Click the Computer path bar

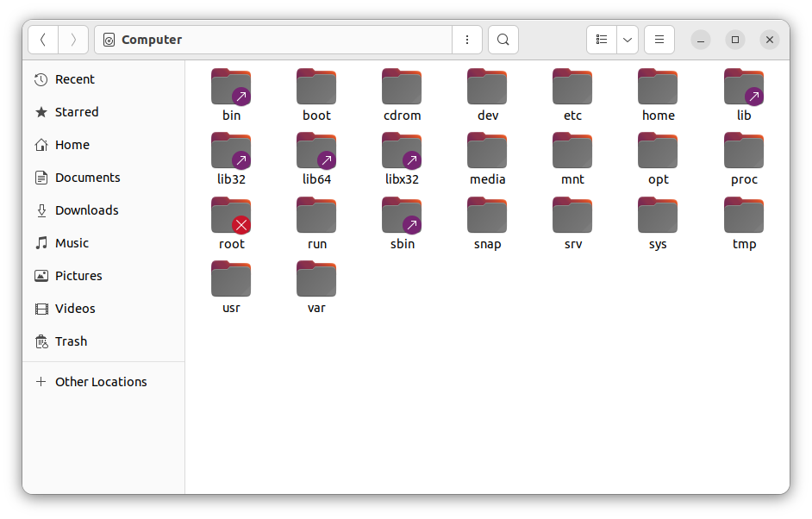coord(273,40)
